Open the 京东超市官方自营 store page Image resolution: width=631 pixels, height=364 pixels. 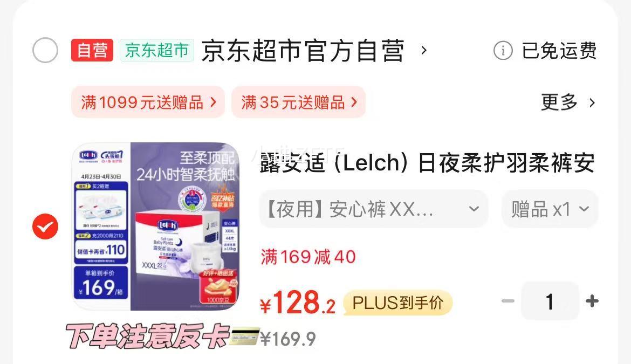pos(303,51)
